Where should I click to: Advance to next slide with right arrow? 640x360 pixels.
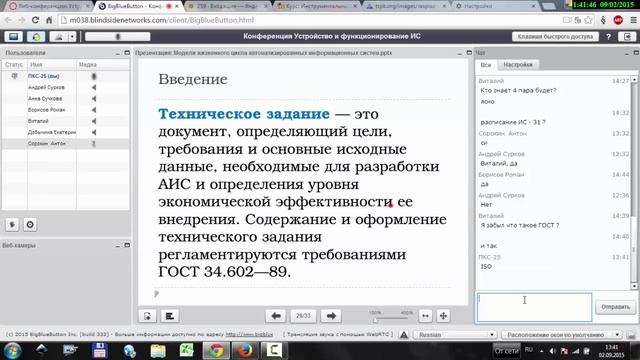click(331, 316)
